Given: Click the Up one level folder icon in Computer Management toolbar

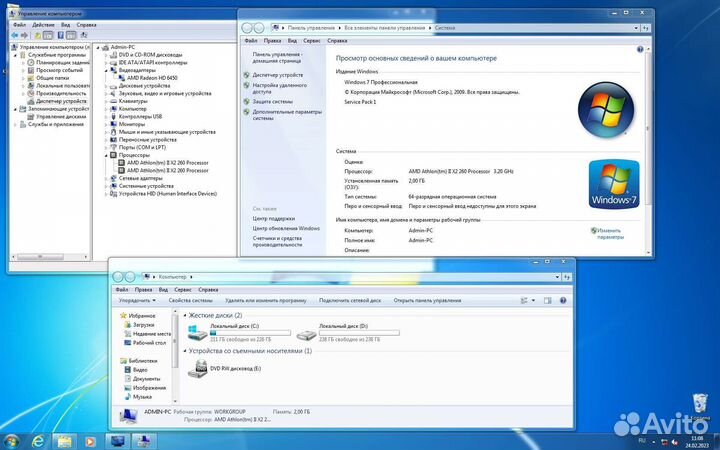Looking at the screenshot, I should click(38, 35).
